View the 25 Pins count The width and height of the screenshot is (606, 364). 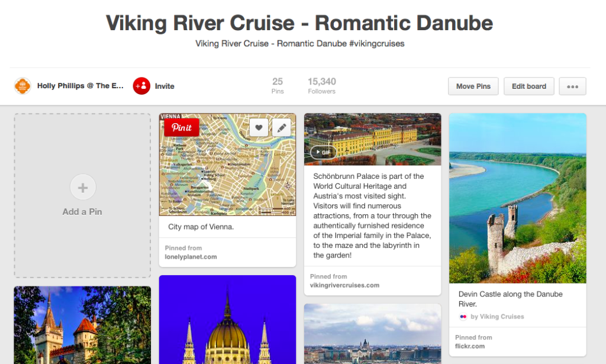[278, 86]
